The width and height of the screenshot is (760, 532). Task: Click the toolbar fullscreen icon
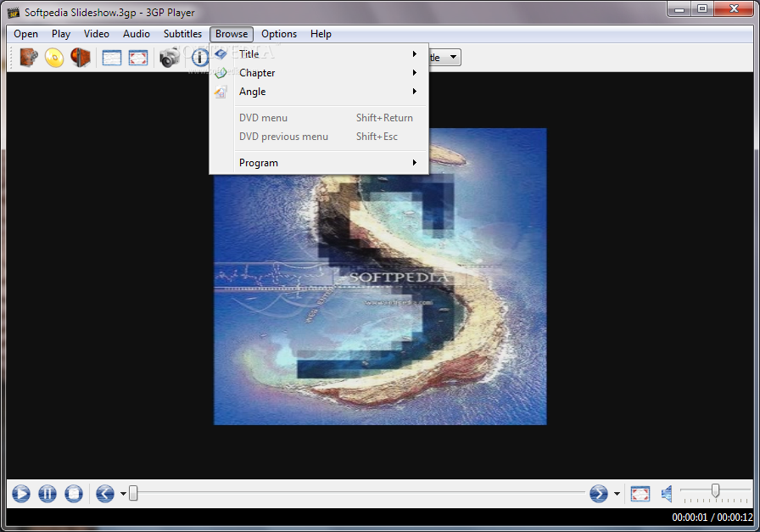pos(138,58)
